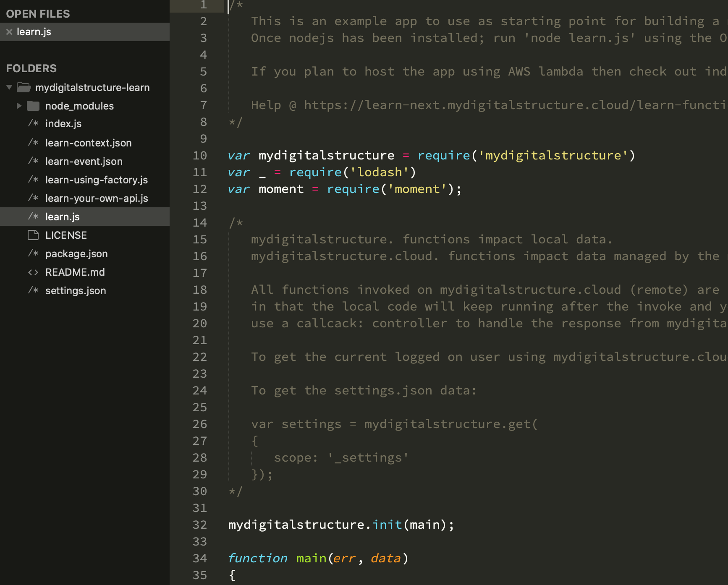
Task: Click the icon beside learn.js in folder tree
Action: pos(33,217)
